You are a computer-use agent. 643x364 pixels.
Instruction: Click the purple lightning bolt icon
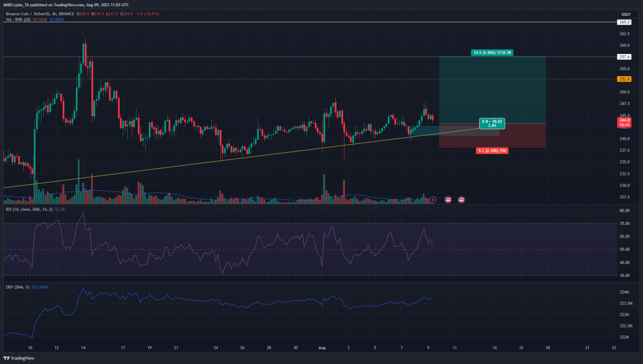click(x=433, y=200)
